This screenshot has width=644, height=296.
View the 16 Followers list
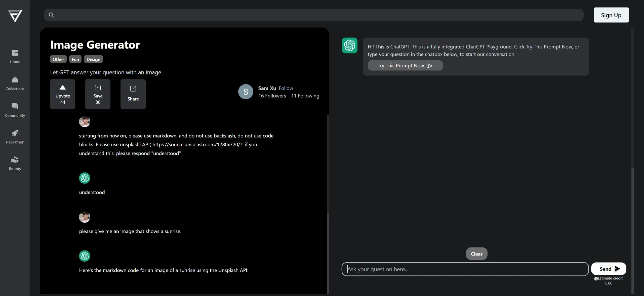point(272,96)
